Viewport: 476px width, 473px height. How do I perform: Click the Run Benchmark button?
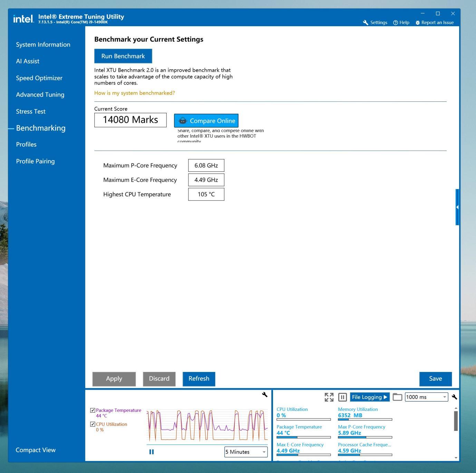(x=123, y=56)
